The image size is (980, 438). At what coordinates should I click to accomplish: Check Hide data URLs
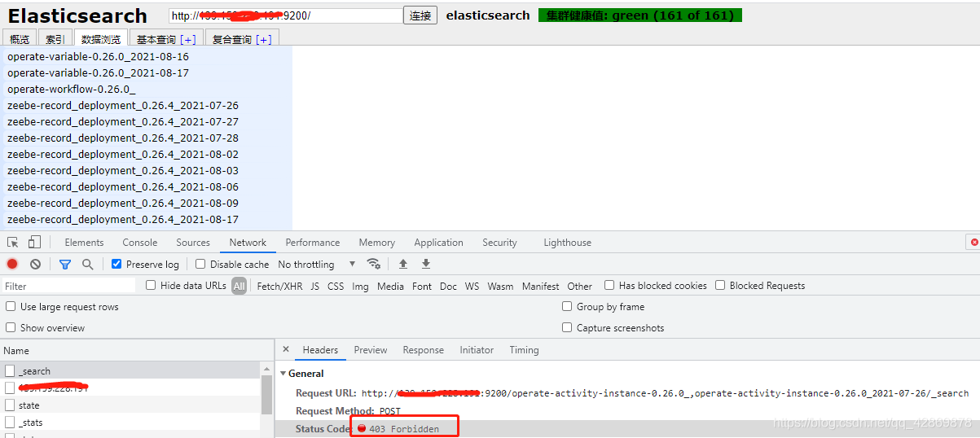click(x=151, y=285)
